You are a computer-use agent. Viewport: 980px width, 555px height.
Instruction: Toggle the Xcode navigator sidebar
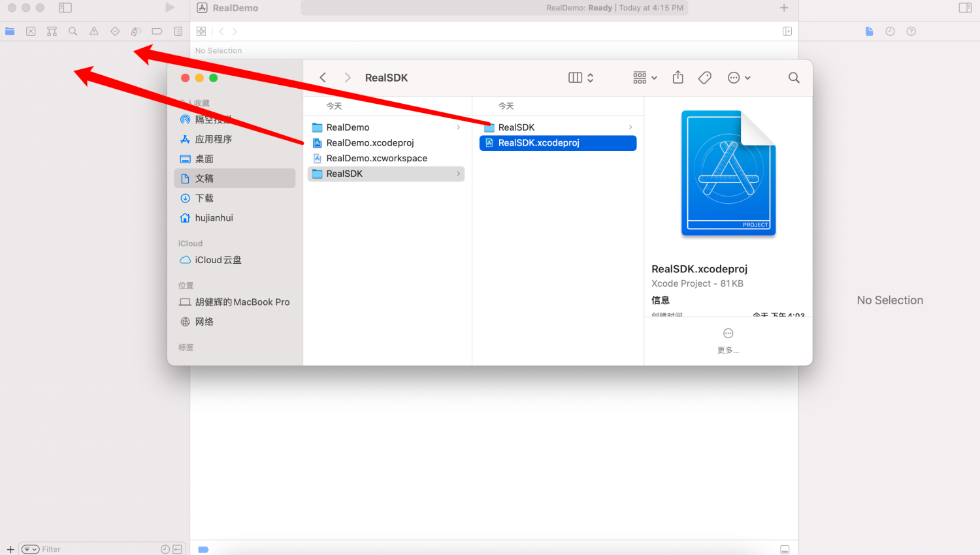pos(65,8)
